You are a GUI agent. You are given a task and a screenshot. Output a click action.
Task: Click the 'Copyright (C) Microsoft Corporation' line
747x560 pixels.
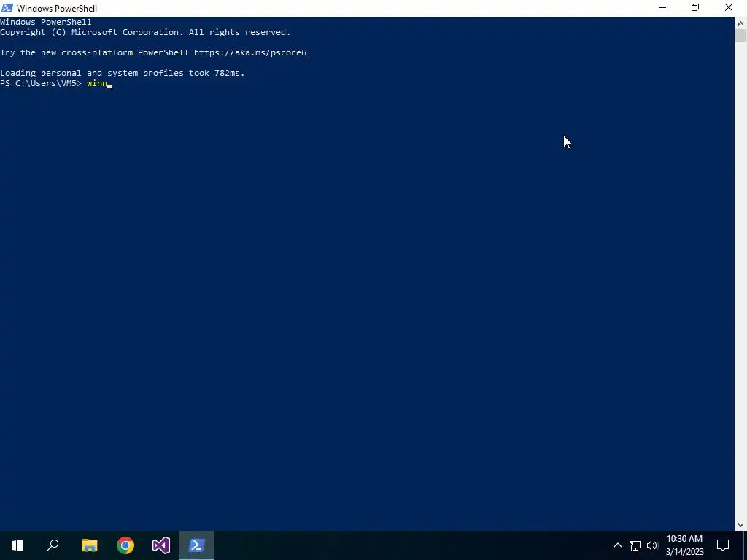tap(145, 32)
